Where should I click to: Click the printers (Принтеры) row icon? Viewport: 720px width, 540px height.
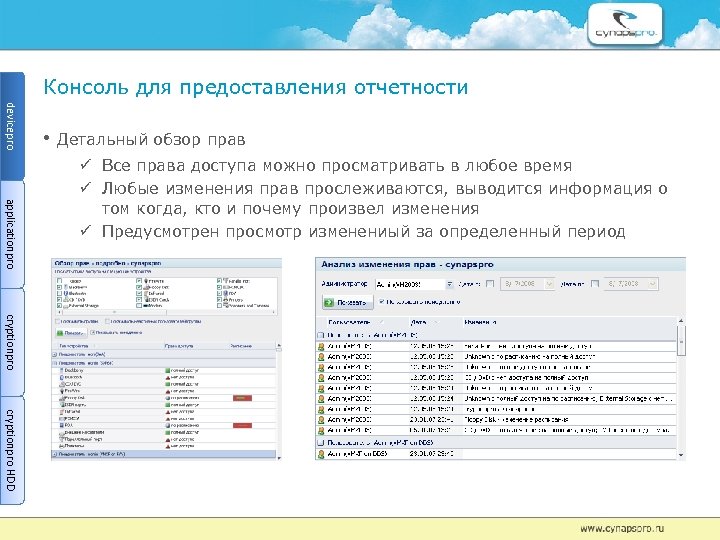[x=62, y=446]
